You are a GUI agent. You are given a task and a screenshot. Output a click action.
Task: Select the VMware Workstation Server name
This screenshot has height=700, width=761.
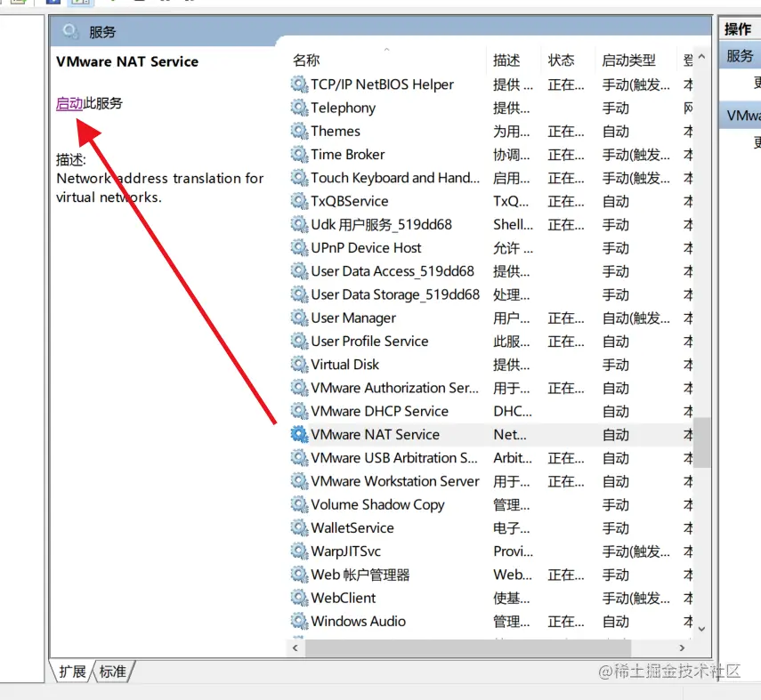[x=395, y=480]
